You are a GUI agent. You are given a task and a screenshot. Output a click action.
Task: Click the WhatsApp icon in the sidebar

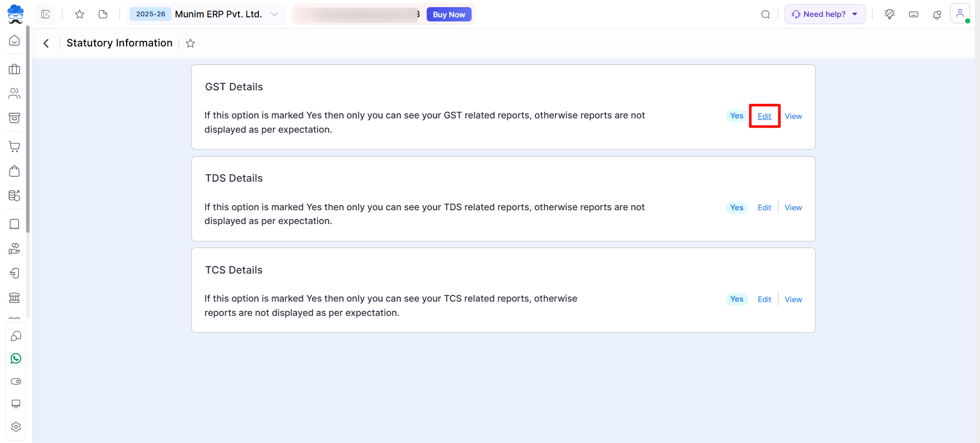[16, 359]
